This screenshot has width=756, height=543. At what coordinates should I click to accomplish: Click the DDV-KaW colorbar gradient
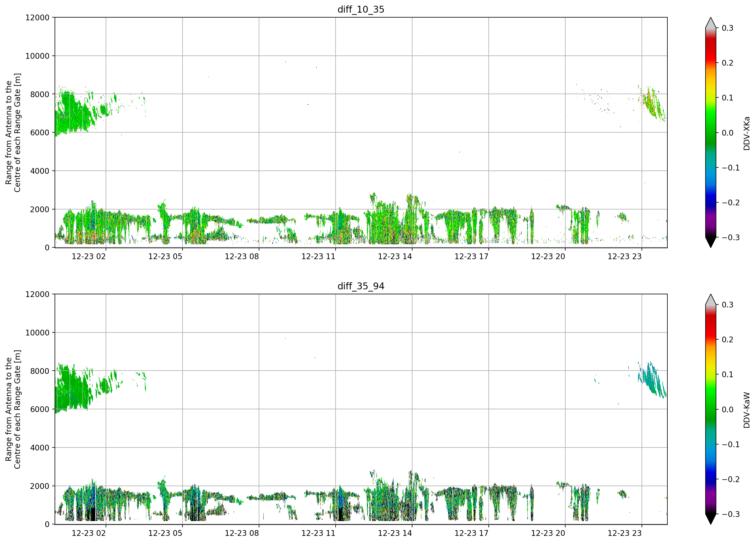[711, 409]
